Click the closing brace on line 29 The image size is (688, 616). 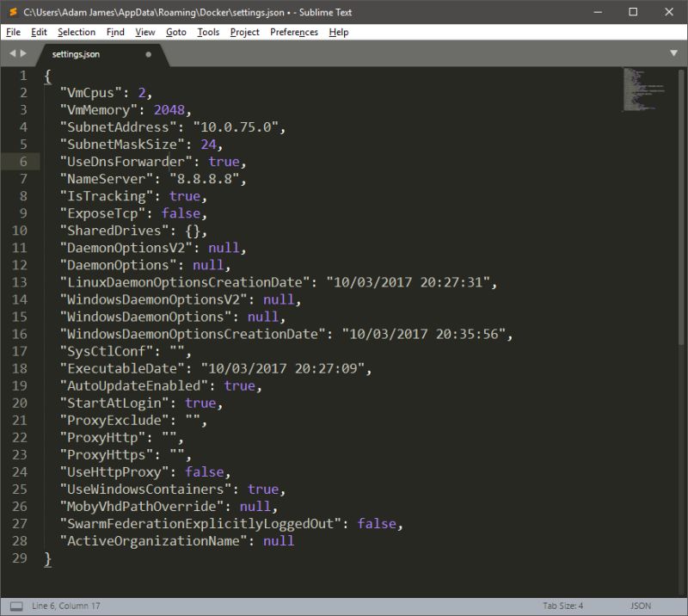tap(48, 558)
